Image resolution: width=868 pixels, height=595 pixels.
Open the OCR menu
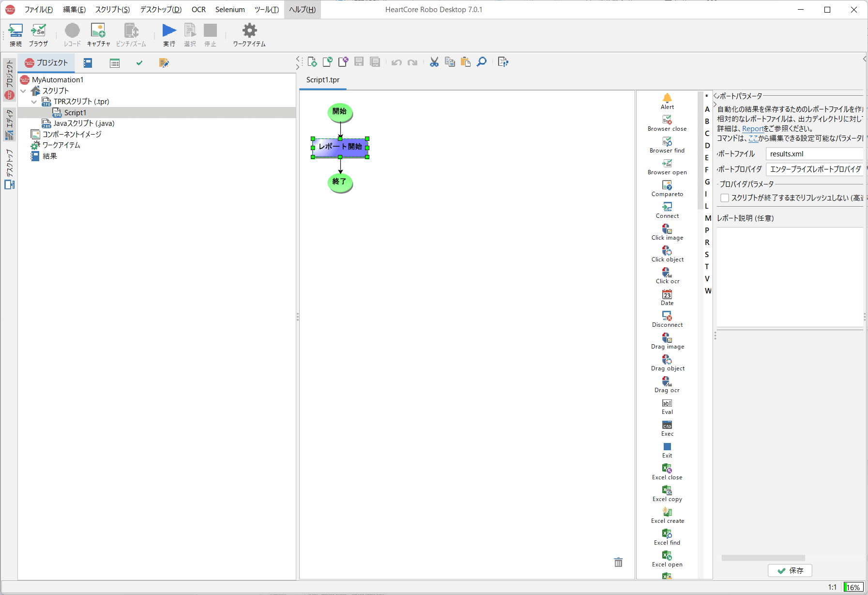click(x=198, y=10)
